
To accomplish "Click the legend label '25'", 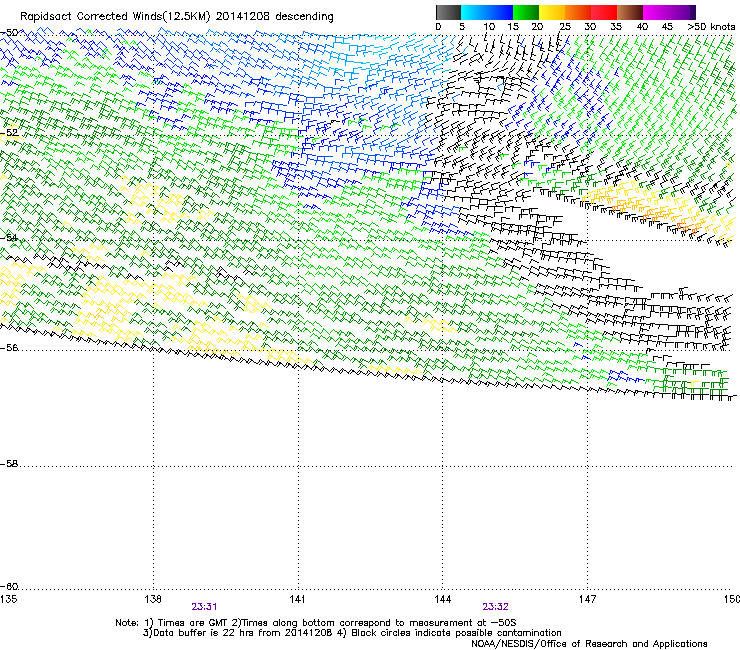I will [565, 26].
